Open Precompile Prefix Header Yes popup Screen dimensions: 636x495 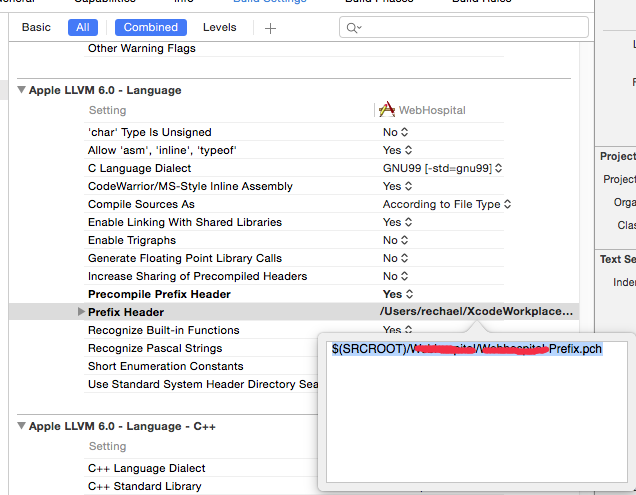coord(398,294)
